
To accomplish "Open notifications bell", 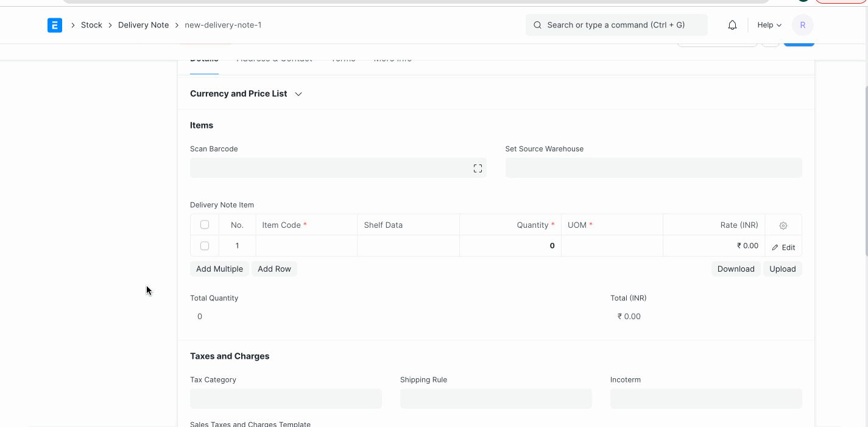I will 732,25.
